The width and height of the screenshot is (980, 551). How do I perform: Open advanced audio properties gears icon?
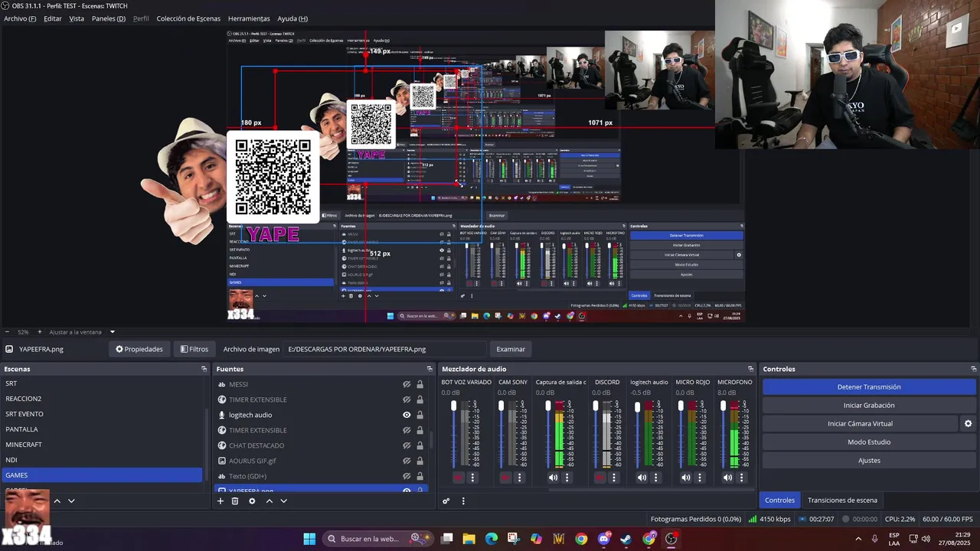pos(446,501)
